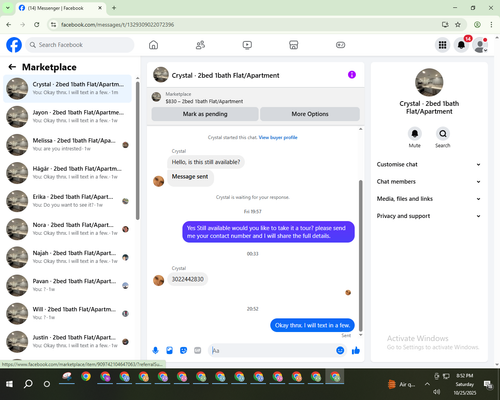Image resolution: width=500 pixels, height=400 pixels.
Task: Choose a GIF icon
Action: (x=198, y=350)
